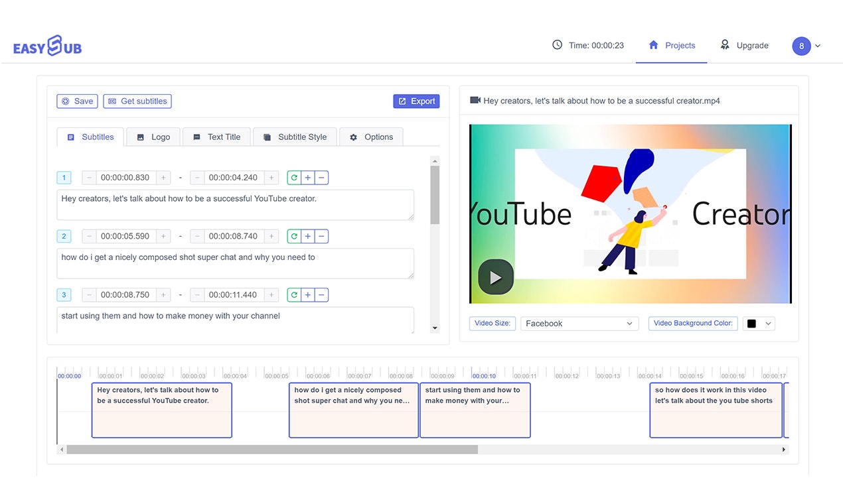The image size is (843, 504).
Task: Refresh subtitle 1 with green reload icon
Action: pyautogui.click(x=294, y=178)
